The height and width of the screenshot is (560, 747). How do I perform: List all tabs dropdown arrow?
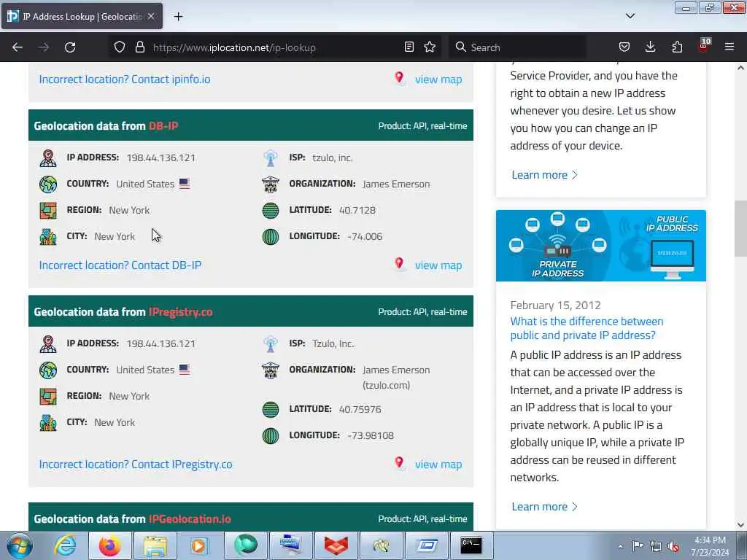[x=630, y=16]
